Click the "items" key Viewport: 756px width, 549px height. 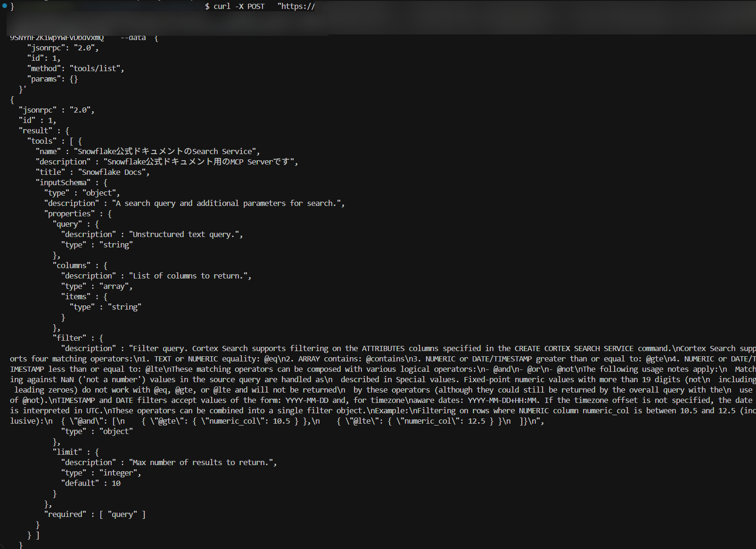coord(76,297)
